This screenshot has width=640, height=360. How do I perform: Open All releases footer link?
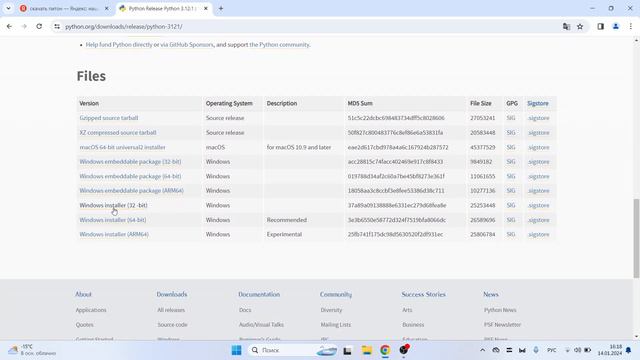pyautogui.click(x=171, y=310)
